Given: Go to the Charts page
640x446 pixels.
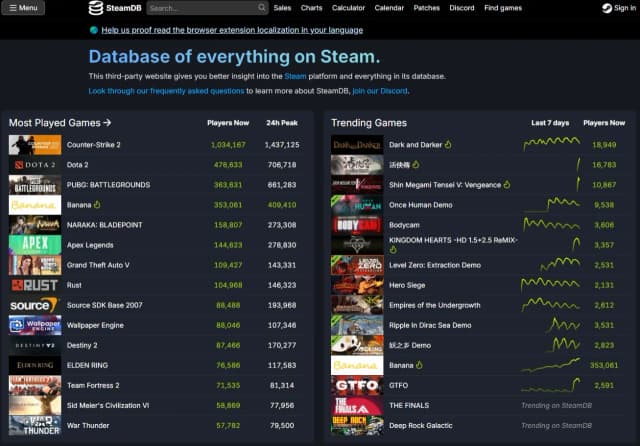Looking at the screenshot, I should [x=311, y=8].
